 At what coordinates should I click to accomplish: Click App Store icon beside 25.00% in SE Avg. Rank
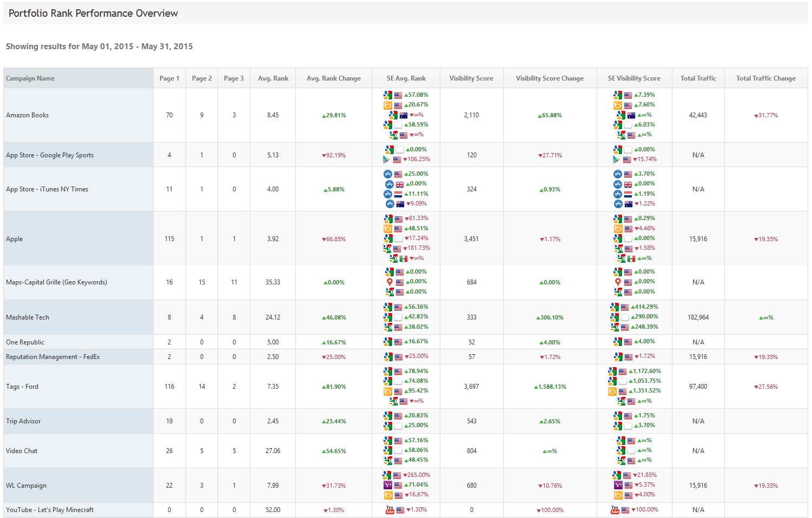[x=388, y=174]
